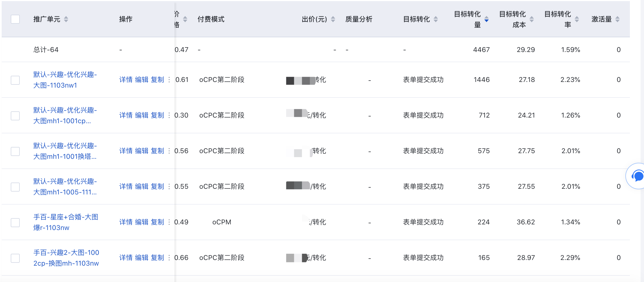
Task: Open unit 默认-兴趣-优化兴趣-大图mh1-1001cp...
Action: pyautogui.click(x=65, y=115)
